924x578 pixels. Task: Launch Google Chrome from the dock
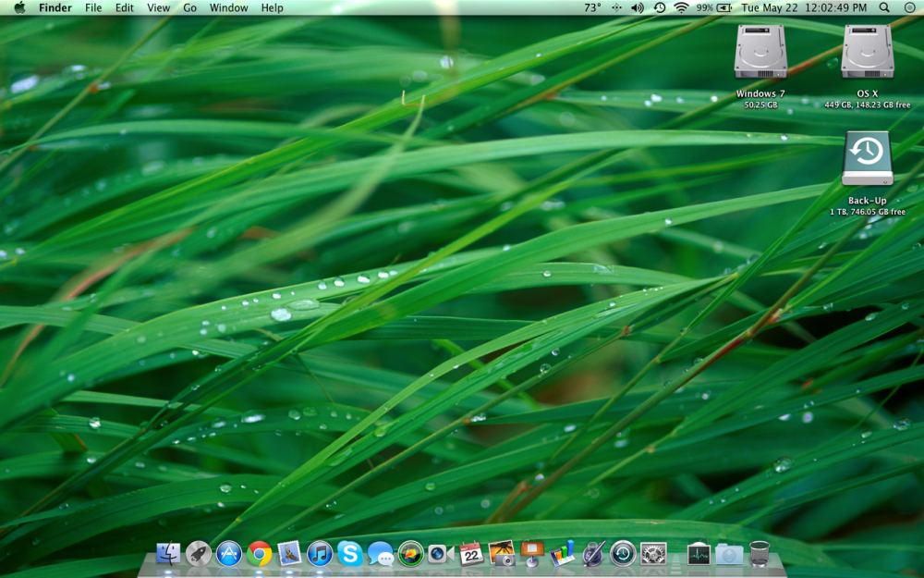[260, 554]
